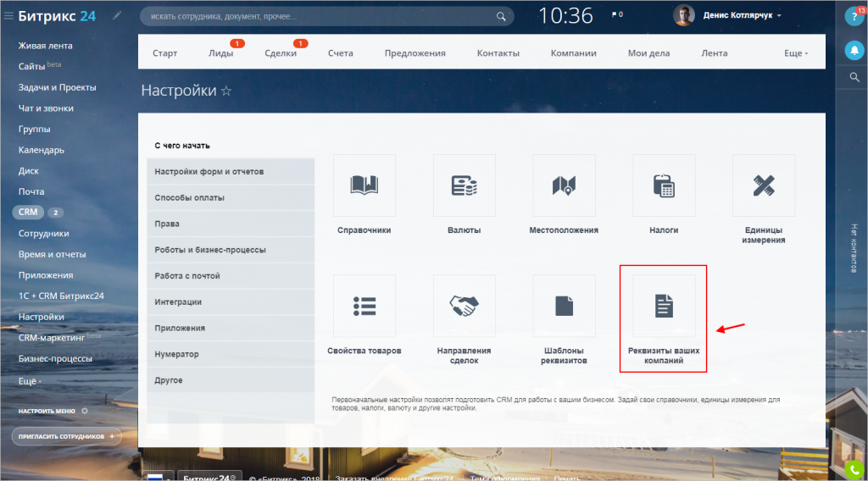Add Настройки page to favorites with star
Screen dimensions: 868x481
226,91
